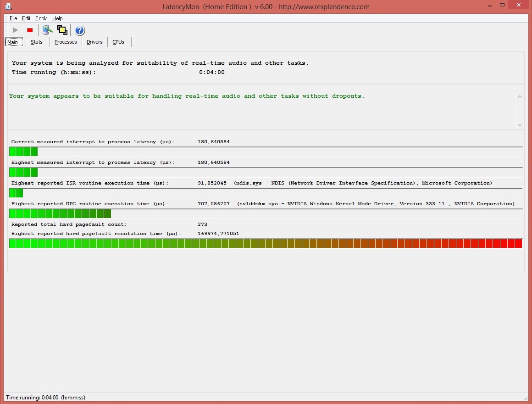This screenshot has width=532, height=404.
Task: Open the Edit menu
Action: (x=26, y=18)
